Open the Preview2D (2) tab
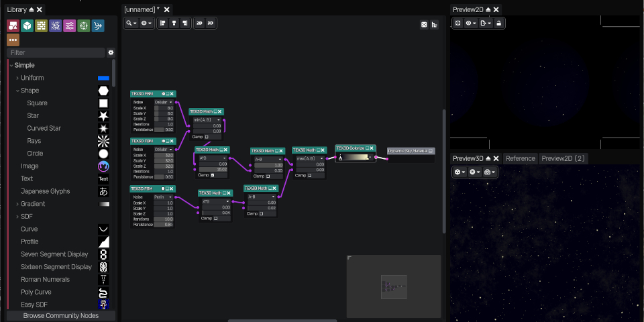Viewport: 644px width, 322px height. point(563,158)
